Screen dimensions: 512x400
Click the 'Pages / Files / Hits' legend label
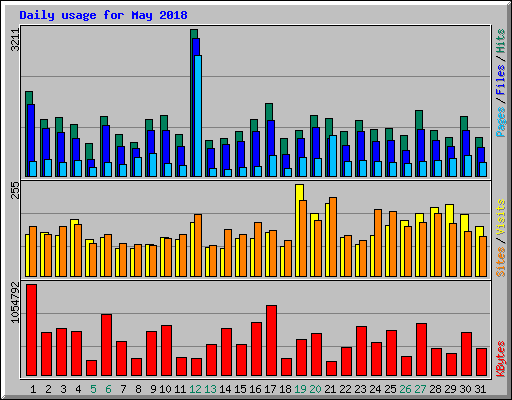tap(501, 83)
